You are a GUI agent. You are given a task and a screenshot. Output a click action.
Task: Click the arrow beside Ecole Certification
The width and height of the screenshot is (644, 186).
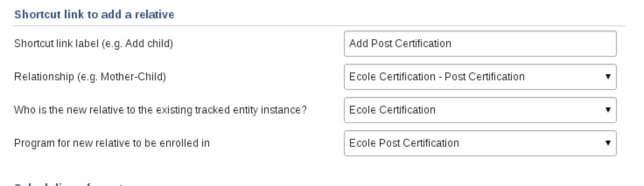pos(608,110)
